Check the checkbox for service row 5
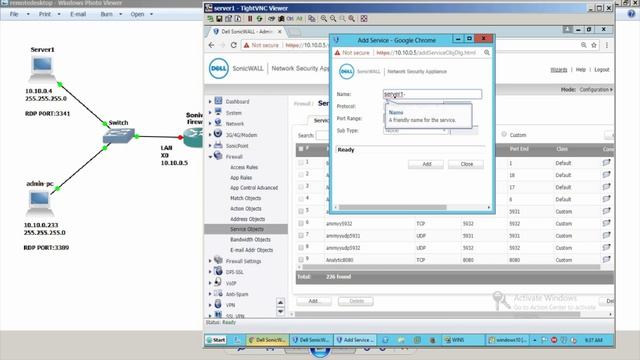Image resolution: width=640 pixels, height=360 pixels. (x=301, y=211)
